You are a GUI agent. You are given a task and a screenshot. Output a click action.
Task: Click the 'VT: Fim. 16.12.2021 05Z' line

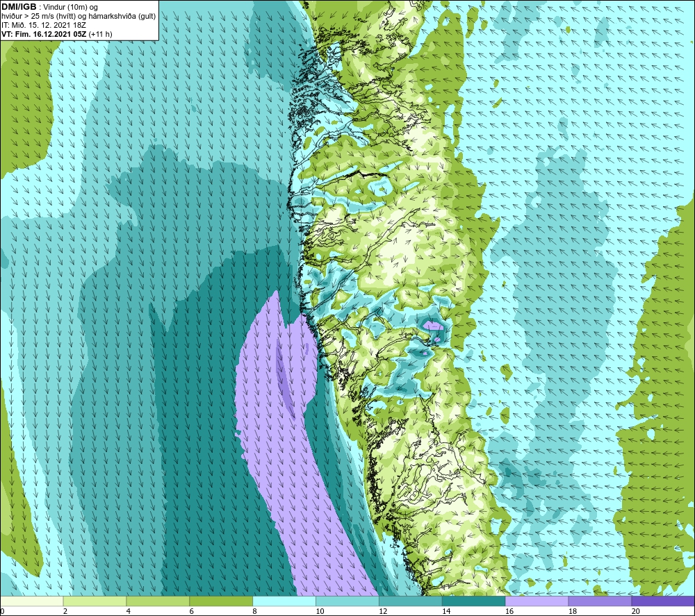pyautogui.click(x=44, y=34)
